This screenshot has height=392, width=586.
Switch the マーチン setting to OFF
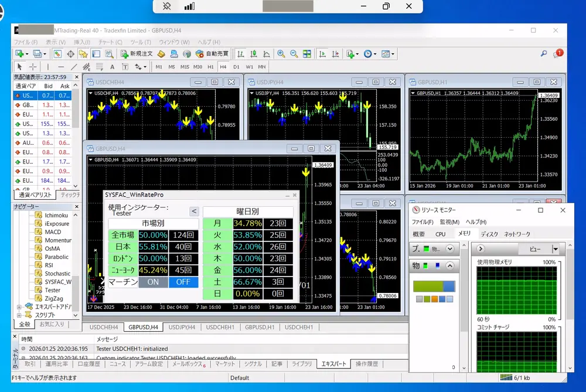(183, 282)
